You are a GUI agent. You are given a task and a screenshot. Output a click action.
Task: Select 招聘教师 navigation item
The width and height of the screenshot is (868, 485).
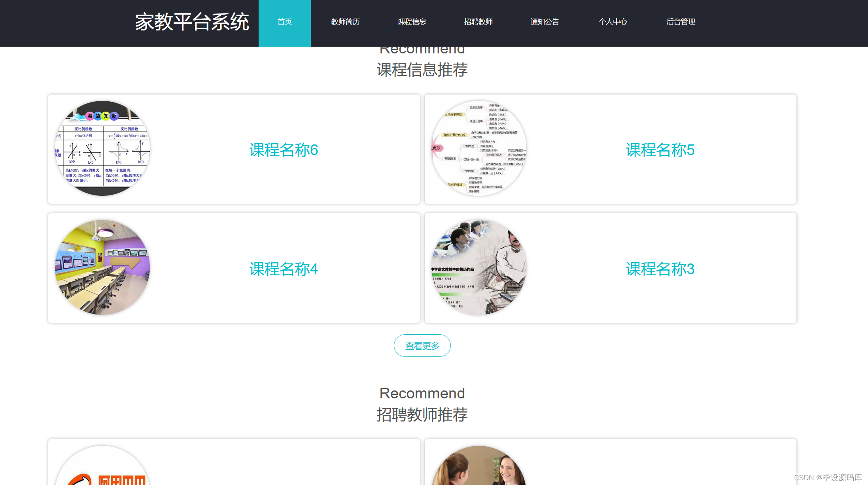tap(478, 22)
